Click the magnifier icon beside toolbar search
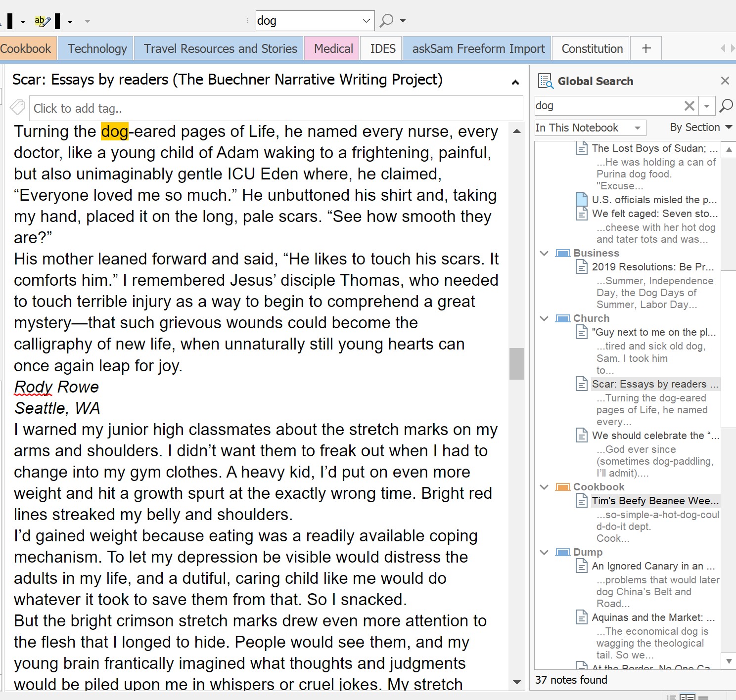736x700 pixels. point(386,21)
